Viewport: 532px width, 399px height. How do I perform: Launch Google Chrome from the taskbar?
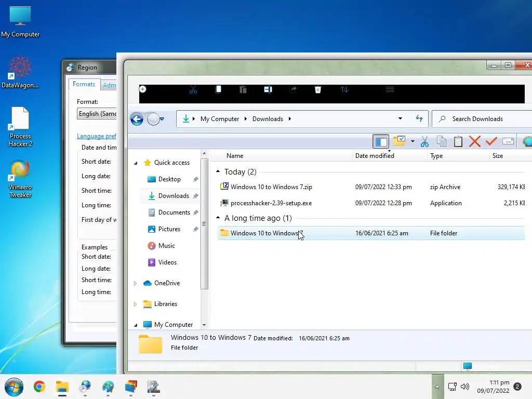(x=39, y=387)
